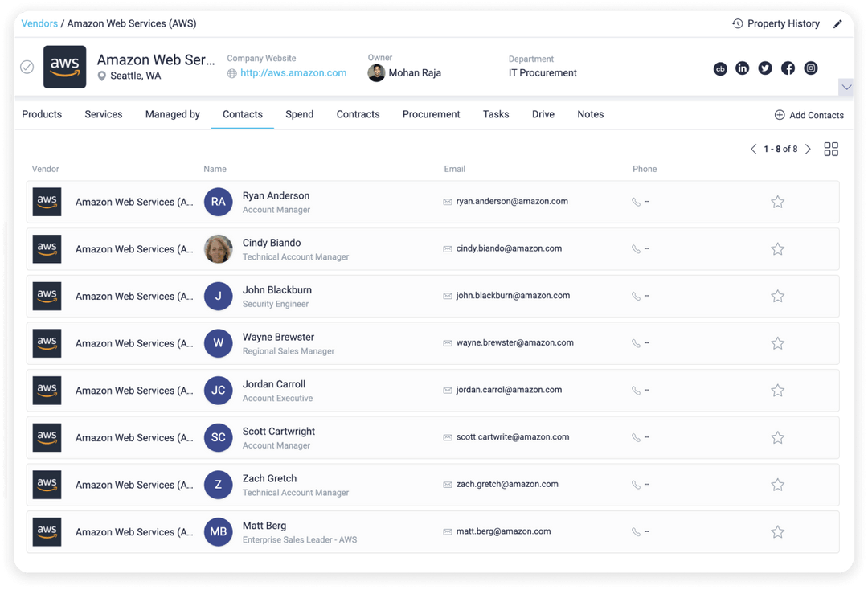The image size is (868, 590).
Task: Click mail icon for ryan.anderson@amazon.com
Action: [448, 202]
